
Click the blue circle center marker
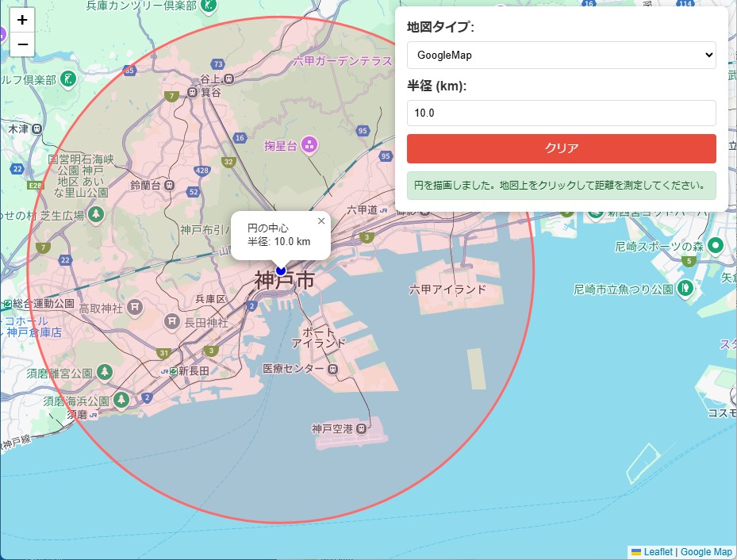[x=281, y=270]
